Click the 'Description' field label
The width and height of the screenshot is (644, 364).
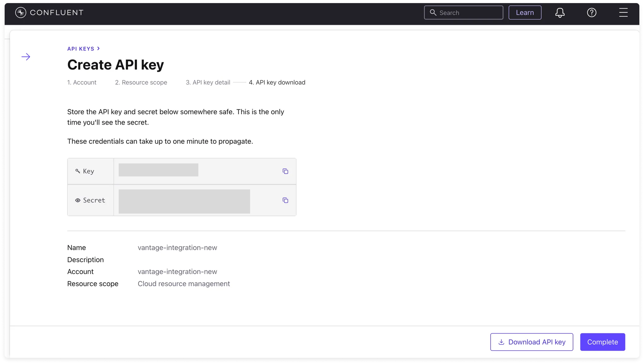tap(85, 260)
